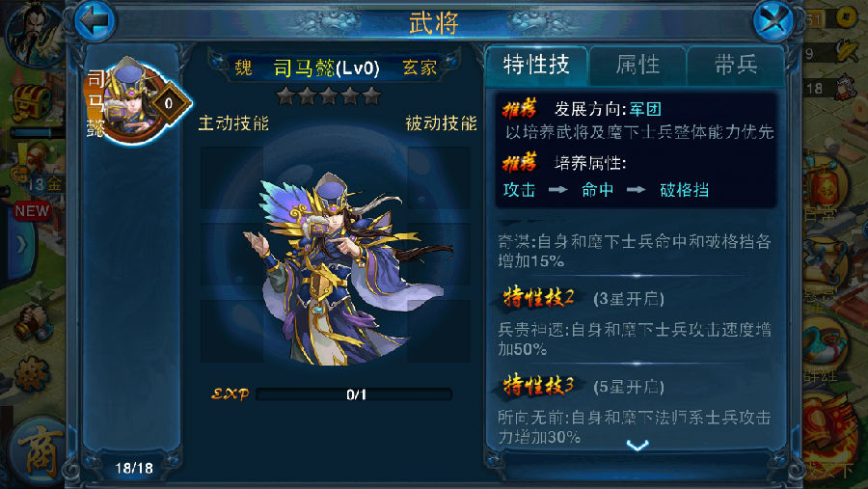Click the five-star rating row
Image resolution: width=868 pixels, height=489 pixels.
pos(329,95)
